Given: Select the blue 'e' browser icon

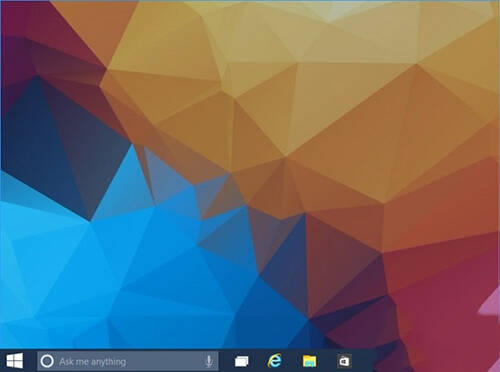Looking at the screenshot, I should (275, 361).
